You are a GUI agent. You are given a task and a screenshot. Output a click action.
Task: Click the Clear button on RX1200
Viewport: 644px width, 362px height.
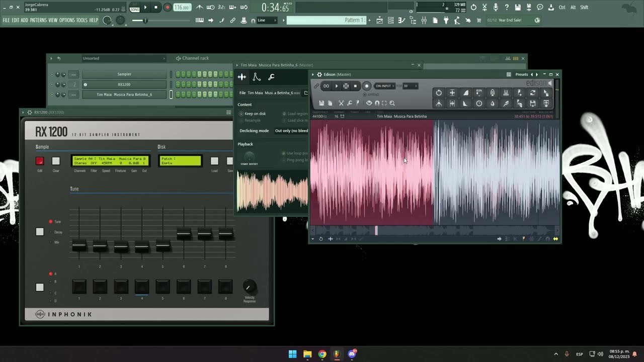point(56,161)
